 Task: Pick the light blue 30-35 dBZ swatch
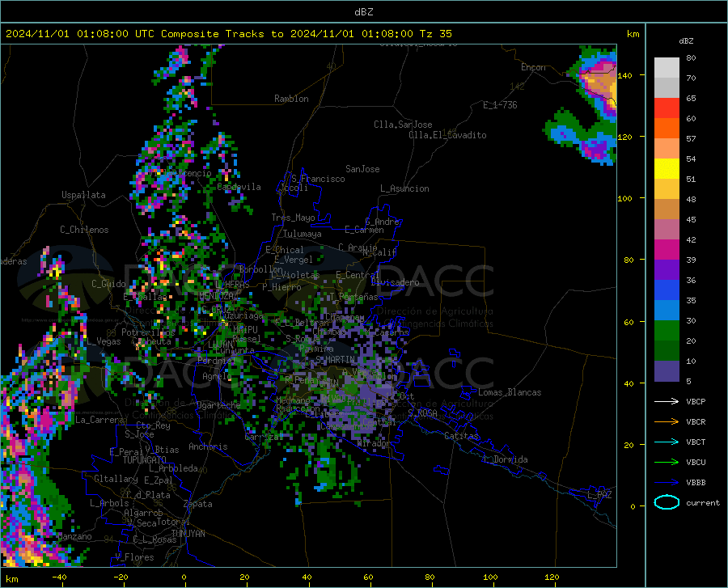pyautogui.click(x=667, y=310)
